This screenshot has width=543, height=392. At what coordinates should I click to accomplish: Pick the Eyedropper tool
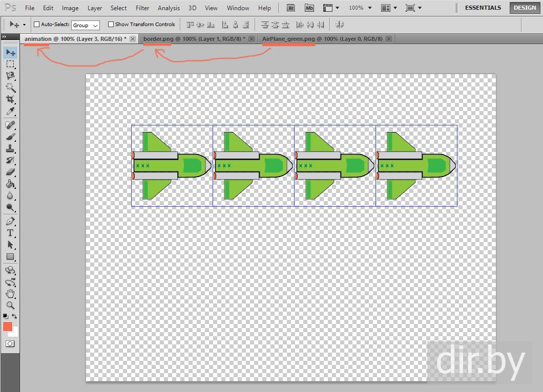[x=10, y=112]
